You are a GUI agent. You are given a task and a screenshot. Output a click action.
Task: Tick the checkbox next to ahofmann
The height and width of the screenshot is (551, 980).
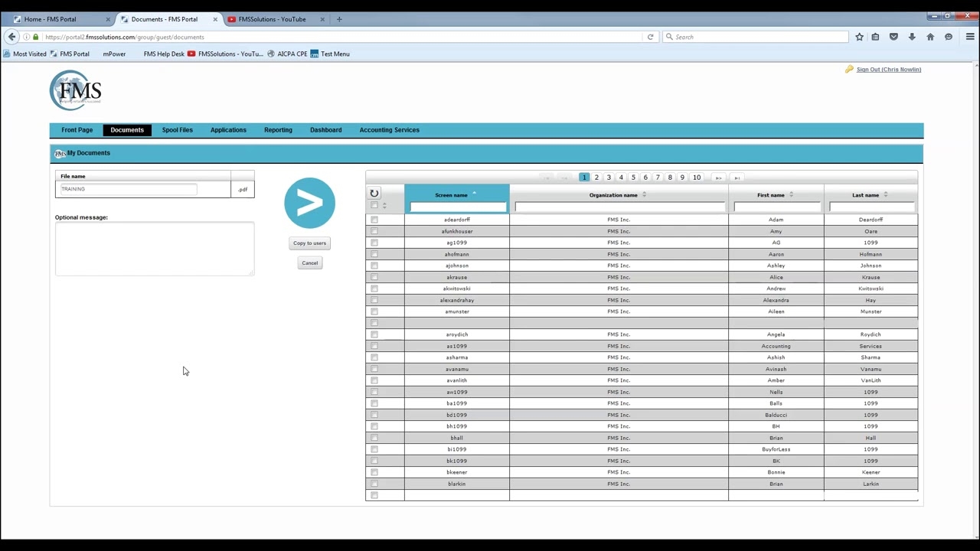(374, 254)
